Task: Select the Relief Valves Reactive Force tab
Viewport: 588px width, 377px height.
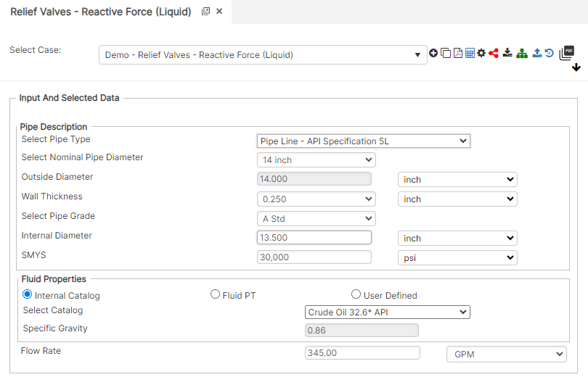Action: [x=100, y=12]
